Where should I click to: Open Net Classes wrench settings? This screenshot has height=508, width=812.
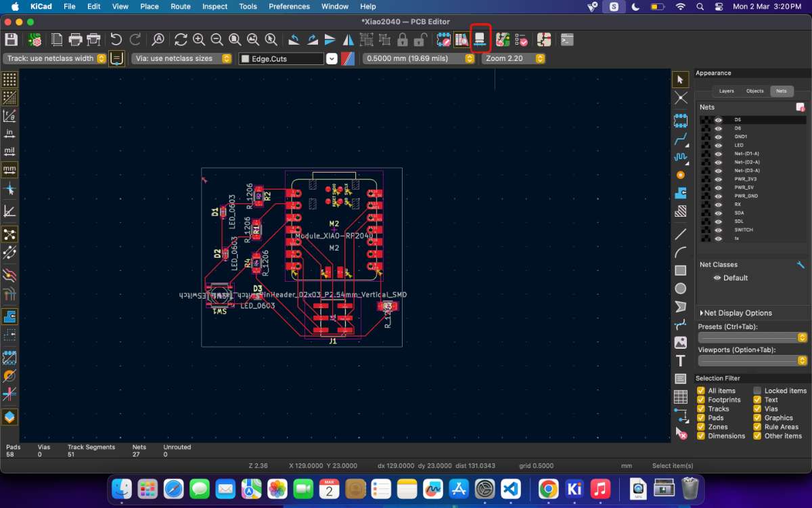pos(800,265)
